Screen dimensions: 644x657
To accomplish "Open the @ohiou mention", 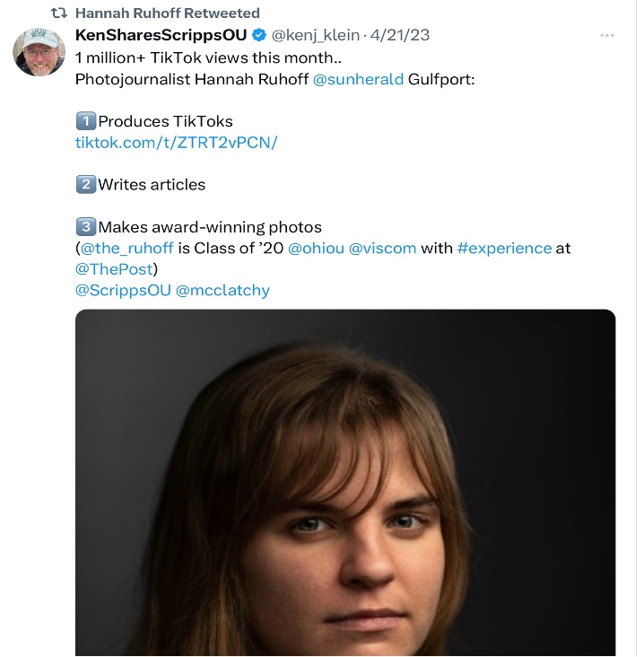I will (315, 248).
